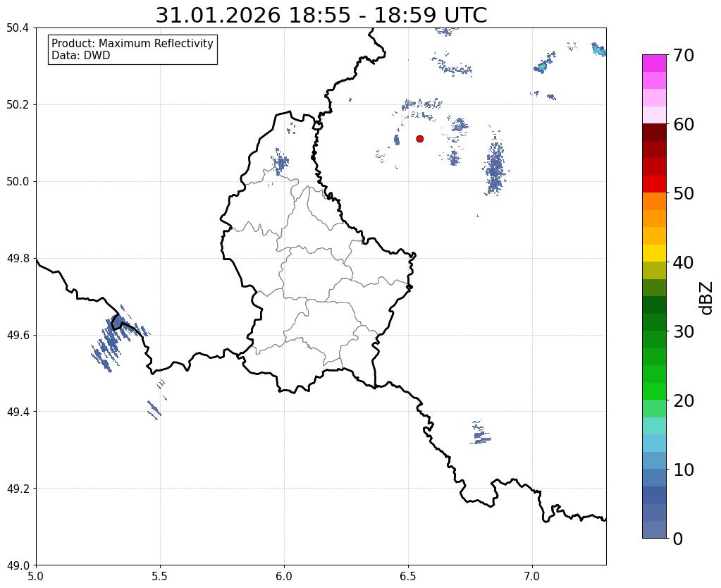Click the latitude label 49.2
Screen dimensions: 721x588
pos(18,489)
